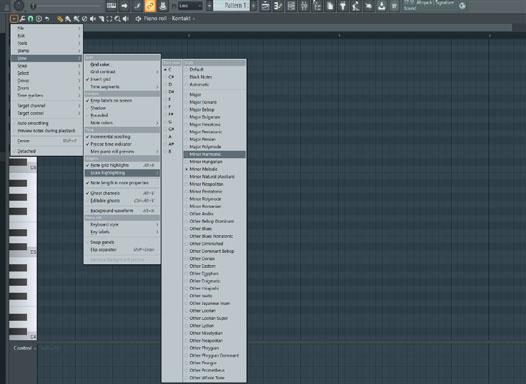
Task: Select the Other Blues scale
Action: click(215, 229)
